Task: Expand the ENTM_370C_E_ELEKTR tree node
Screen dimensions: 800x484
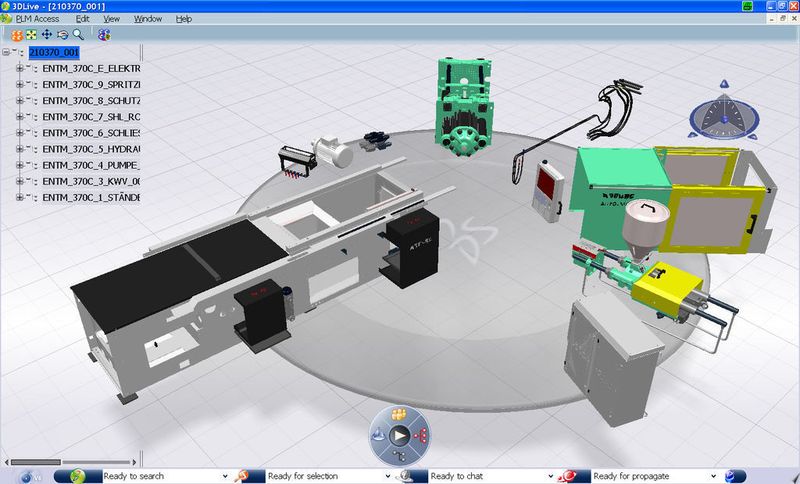Action: click(19, 68)
